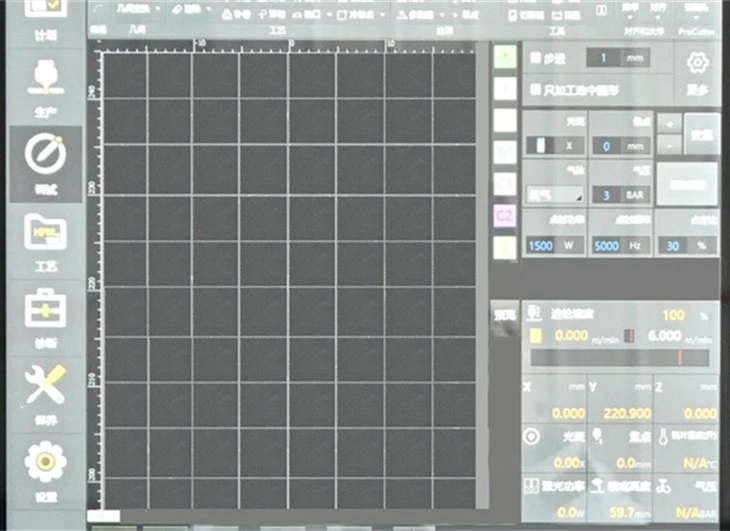730x531 pixels.
Task: Expand the 冷却点 cooling point dropdown arrow
Action: point(383,15)
